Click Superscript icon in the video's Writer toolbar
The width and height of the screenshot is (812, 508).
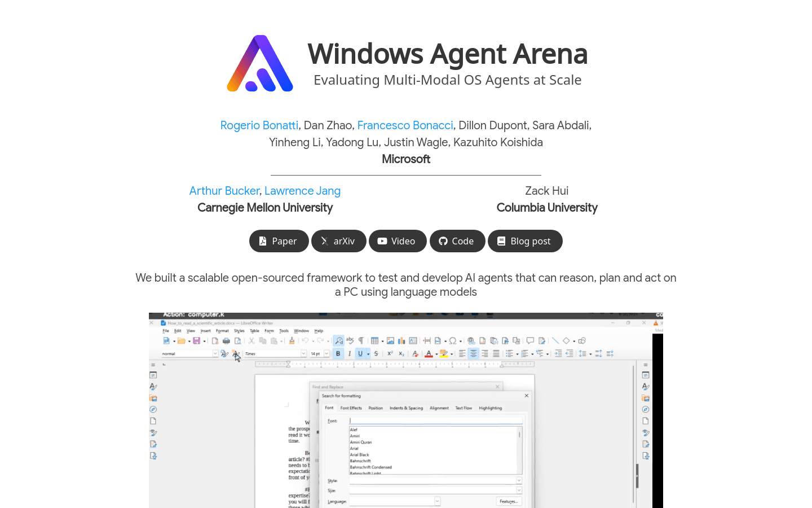coord(390,353)
